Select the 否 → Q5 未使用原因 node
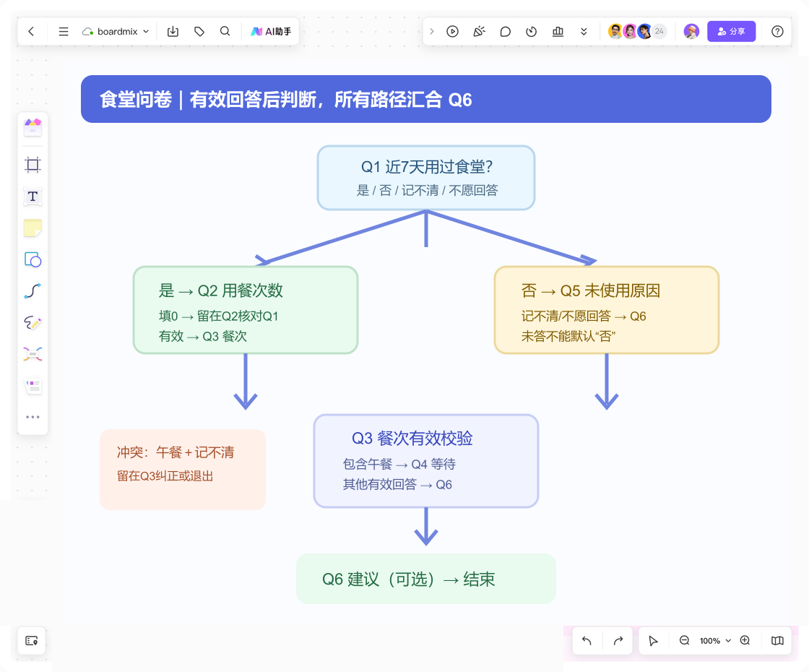Viewport: 809px width, 672px height. (x=607, y=310)
